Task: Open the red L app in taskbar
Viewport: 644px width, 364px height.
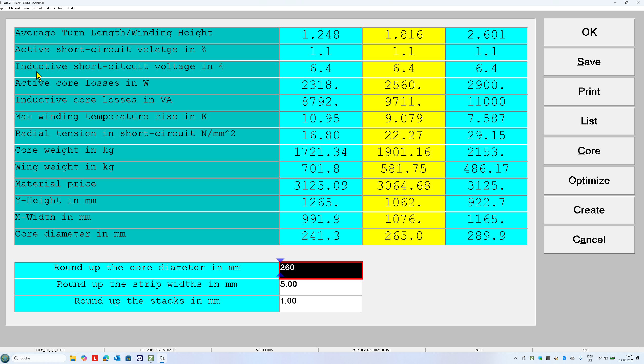Action: click(95, 358)
